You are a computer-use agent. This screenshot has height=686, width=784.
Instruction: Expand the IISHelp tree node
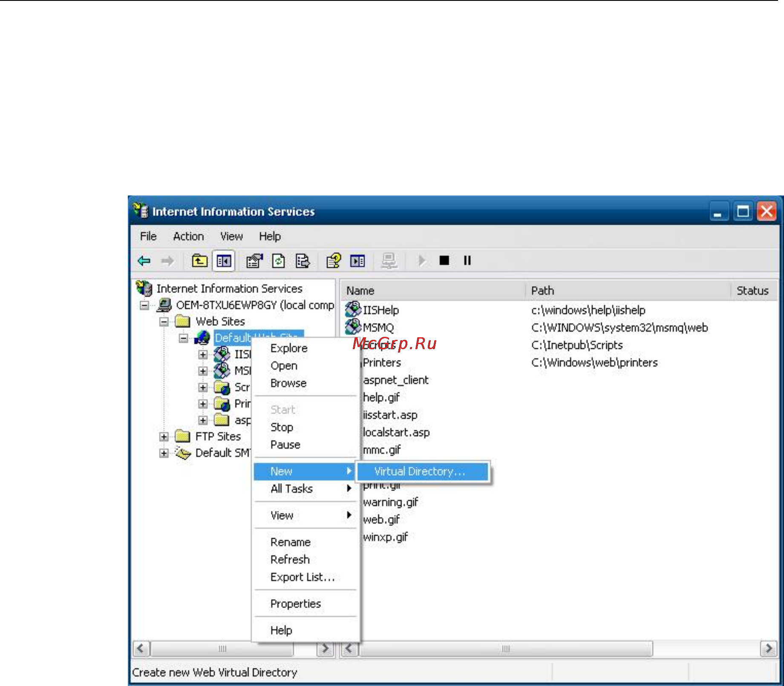tap(203, 354)
